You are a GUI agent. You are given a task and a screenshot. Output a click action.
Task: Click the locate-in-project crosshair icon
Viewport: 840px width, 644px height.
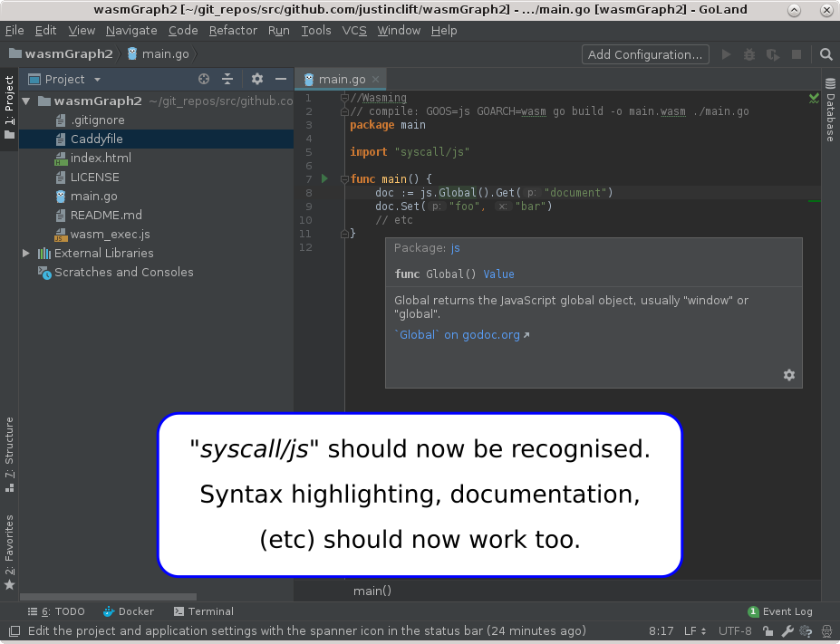pos(204,79)
